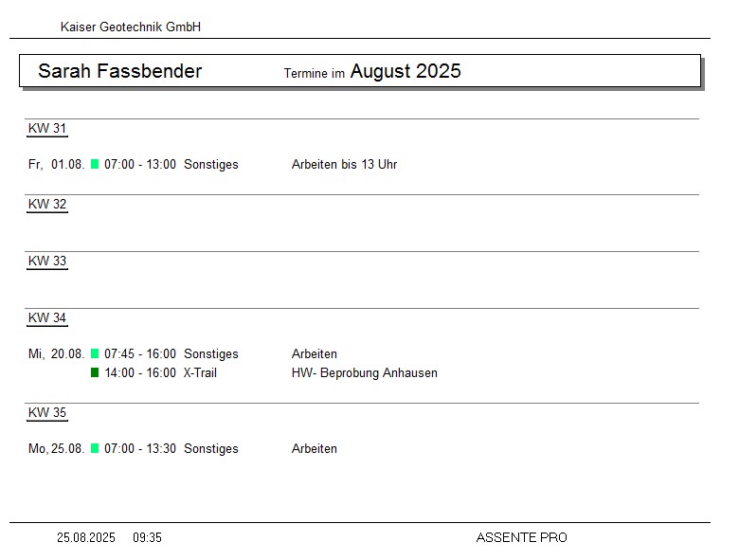Screen dimensions: 739x560
Task: Open the 'HW- Beprobung Anhausen' appointment
Action: click(364, 373)
